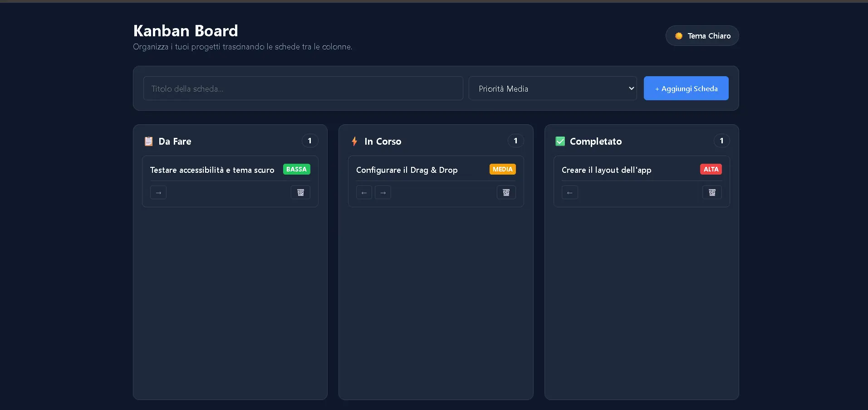The width and height of the screenshot is (868, 410).
Task: Move 'Testare accessibilità' card right with arrow
Action: click(x=158, y=192)
